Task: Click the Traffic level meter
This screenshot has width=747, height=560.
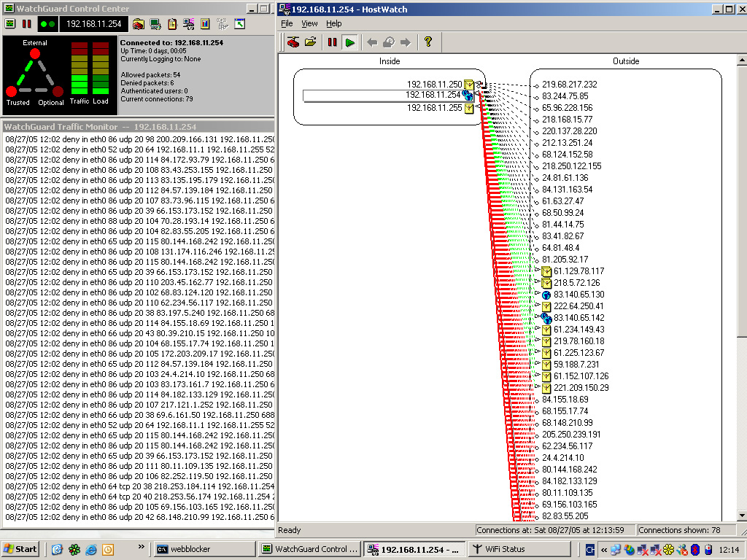Action: pos(80,68)
